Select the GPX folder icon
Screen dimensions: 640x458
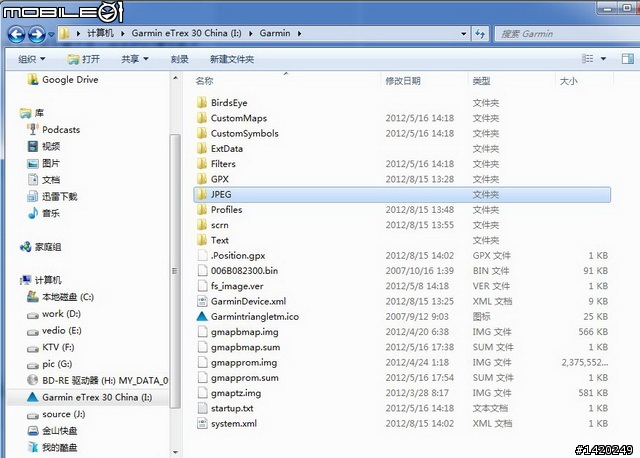pos(202,179)
